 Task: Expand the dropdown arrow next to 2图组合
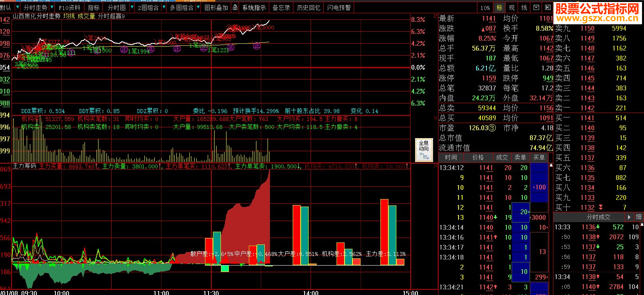click(x=163, y=7)
